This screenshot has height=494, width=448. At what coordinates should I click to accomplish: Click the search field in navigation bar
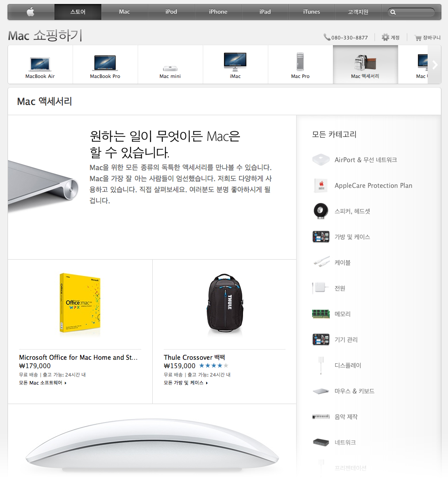coord(411,12)
